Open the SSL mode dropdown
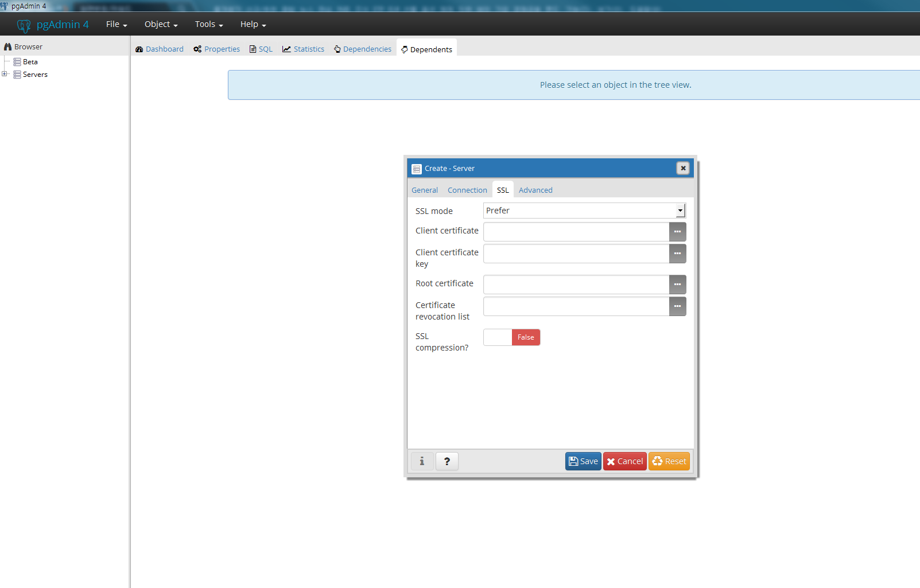The height and width of the screenshot is (588, 920). (x=584, y=211)
